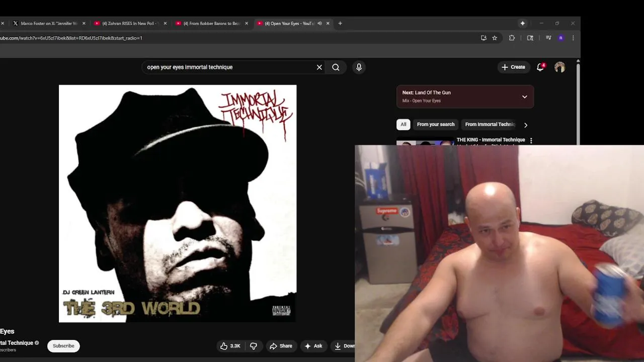Open the Chrome three-dot menu

pos(573,38)
